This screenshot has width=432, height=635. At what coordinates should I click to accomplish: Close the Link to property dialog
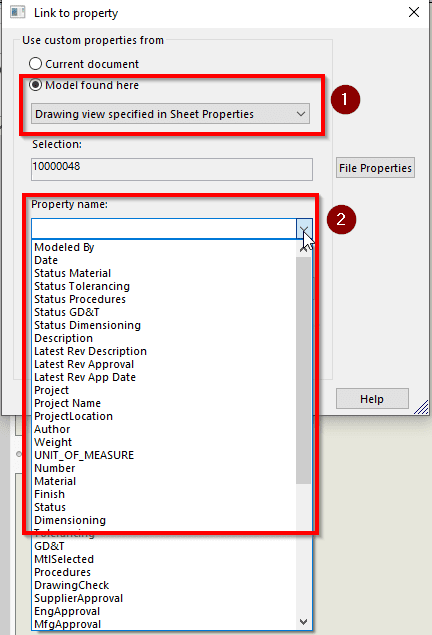[414, 12]
